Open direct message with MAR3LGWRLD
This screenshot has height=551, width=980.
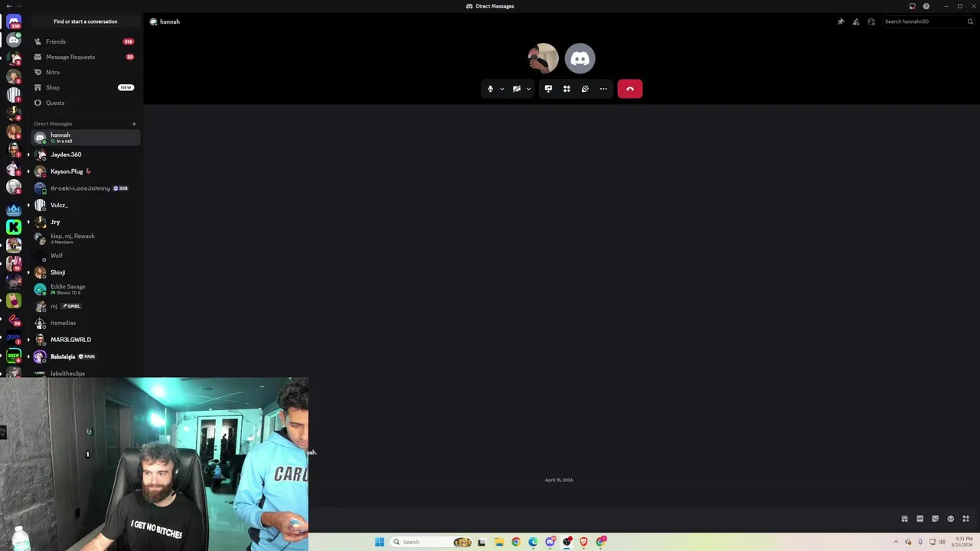coord(86,340)
